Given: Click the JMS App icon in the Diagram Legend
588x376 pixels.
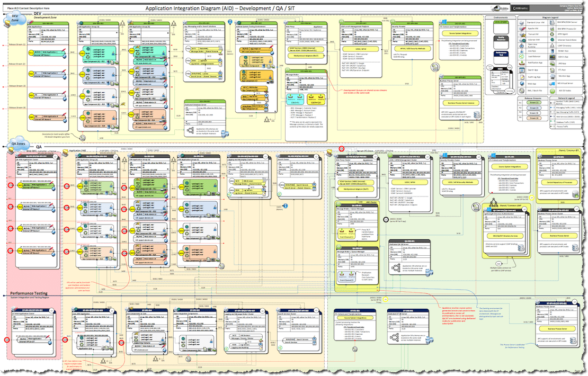Looking at the screenshot, I should pyautogui.click(x=552, y=63).
